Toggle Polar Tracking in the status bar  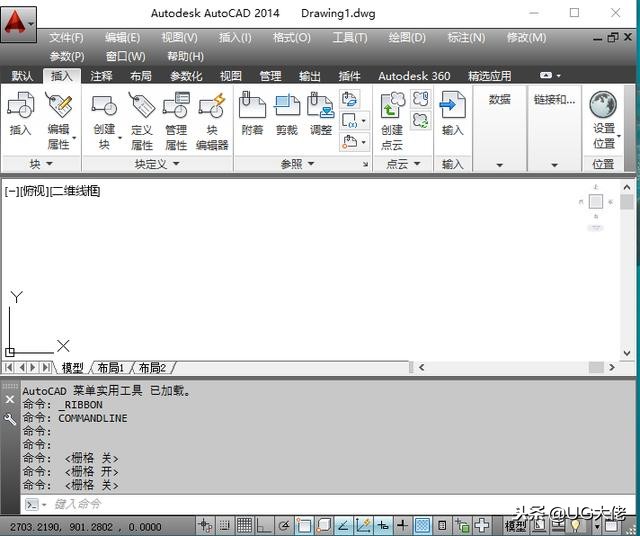click(284, 525)
